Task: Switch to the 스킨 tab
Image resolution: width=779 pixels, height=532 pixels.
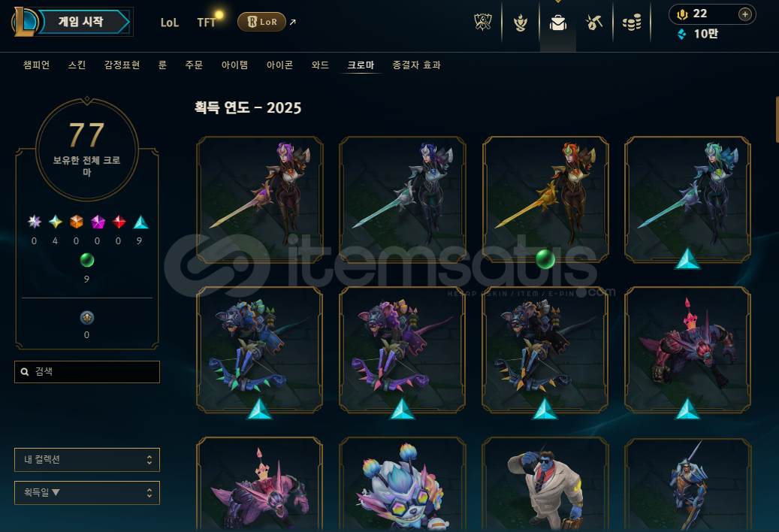Action: coord(77,65)
